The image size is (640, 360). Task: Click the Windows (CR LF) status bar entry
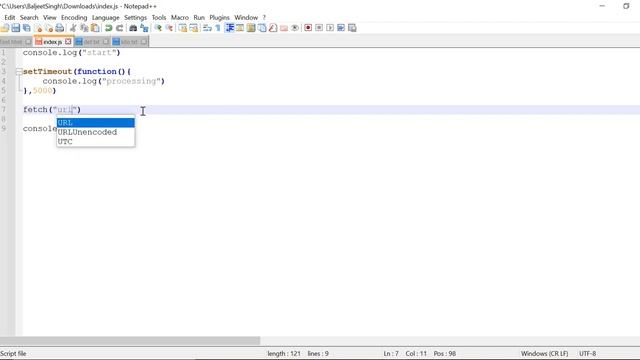coord(544,353)
